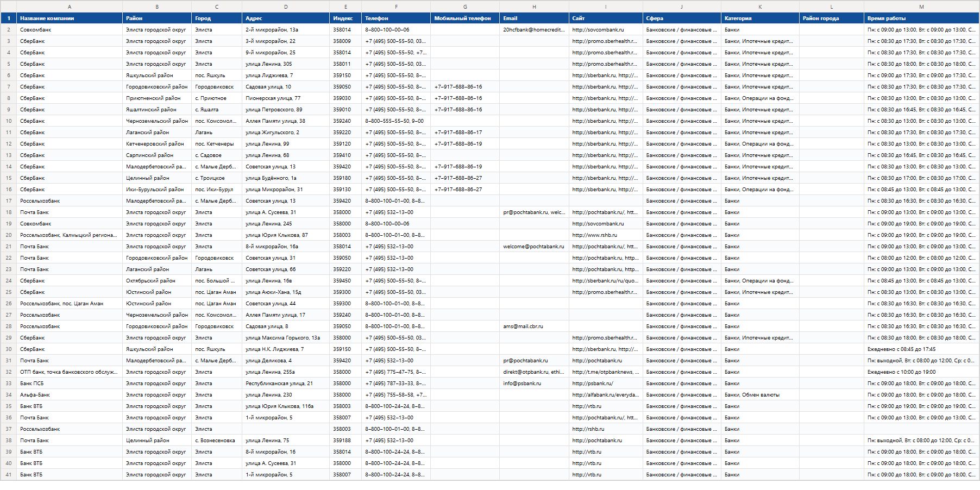Click the address cell 'Пионерская улица, 77'
Screen dimensions: 980x490
coord(286,98)
